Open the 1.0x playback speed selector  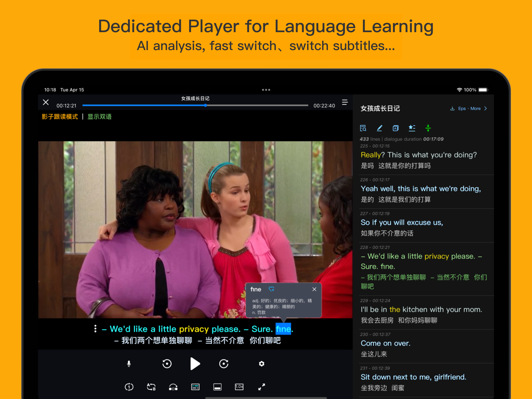239,387
